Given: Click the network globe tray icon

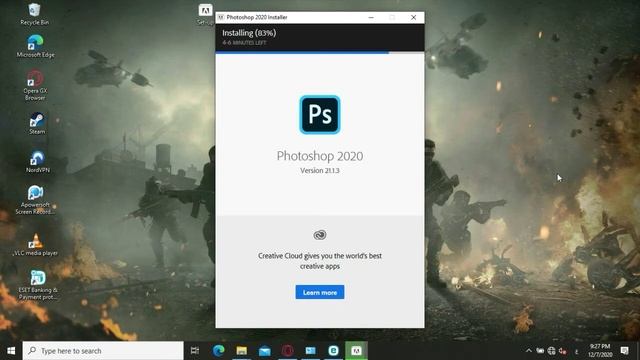Looking at the screenshot, I should [x=551, y=351].
